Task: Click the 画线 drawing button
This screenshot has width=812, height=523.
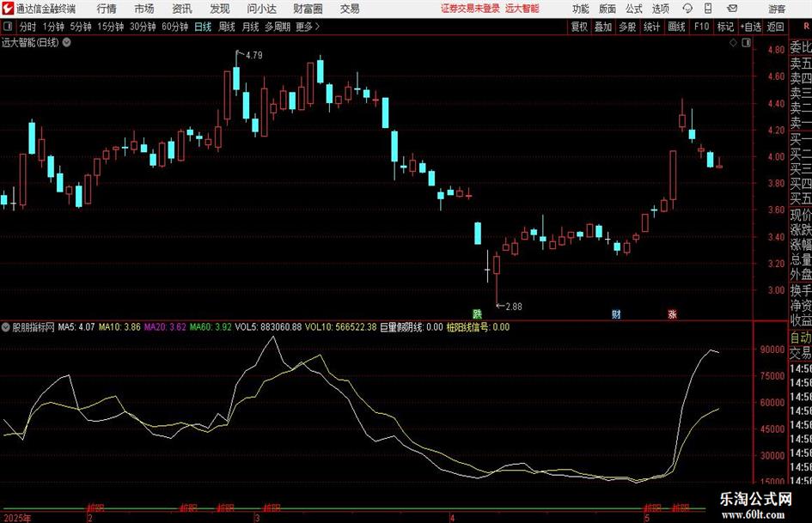Action: pos(677,27)
